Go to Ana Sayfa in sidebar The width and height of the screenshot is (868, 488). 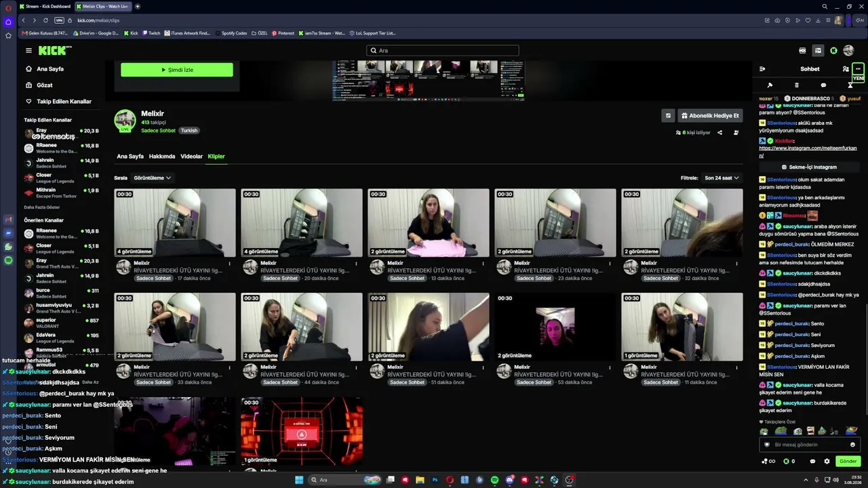click(x=50, y=69)
